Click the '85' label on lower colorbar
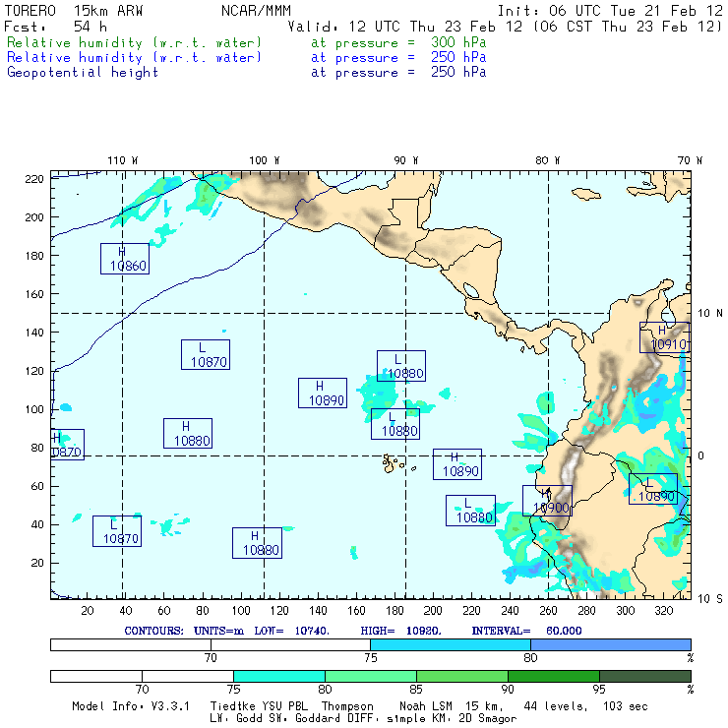This screenshot has height=728, width=728. (416, 690)
